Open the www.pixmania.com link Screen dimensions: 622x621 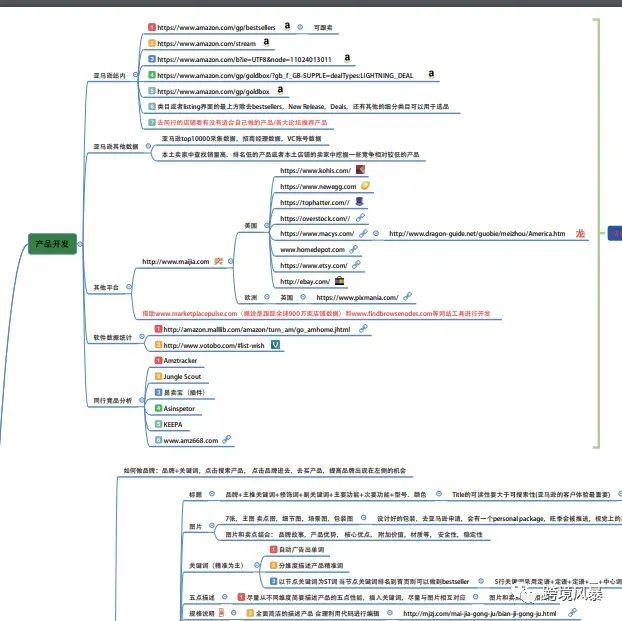coord(357,297)
